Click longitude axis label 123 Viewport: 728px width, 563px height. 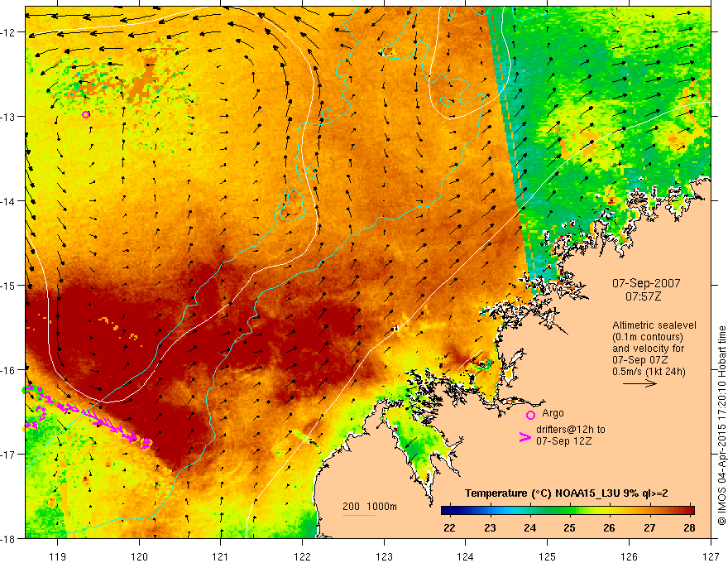pyautogui.click(x=384, y=556)
